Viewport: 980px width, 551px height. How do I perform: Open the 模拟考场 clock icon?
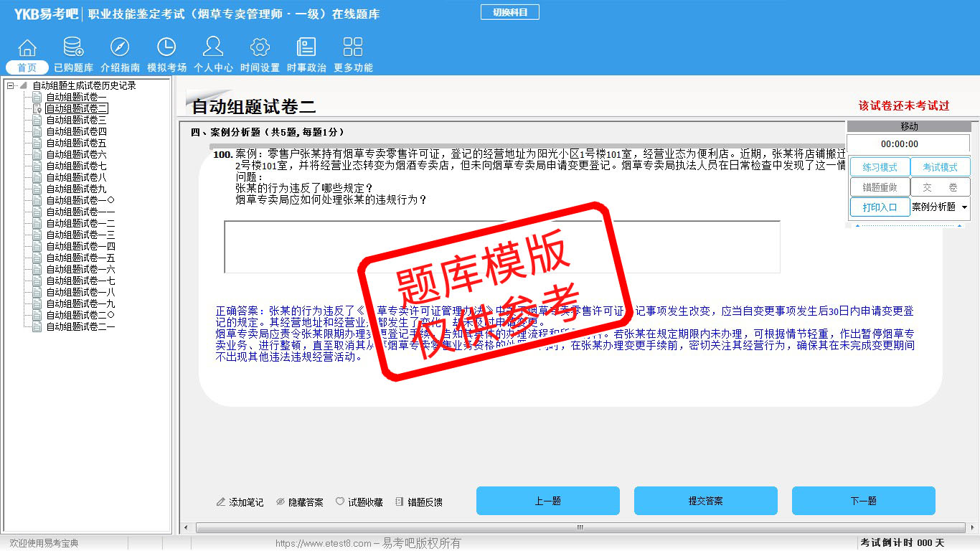(166, 49)
